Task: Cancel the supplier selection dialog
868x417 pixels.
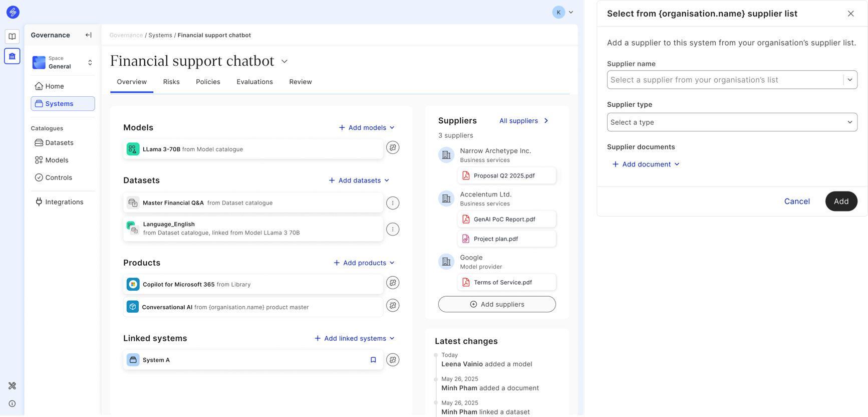Action: coord(796,201)
